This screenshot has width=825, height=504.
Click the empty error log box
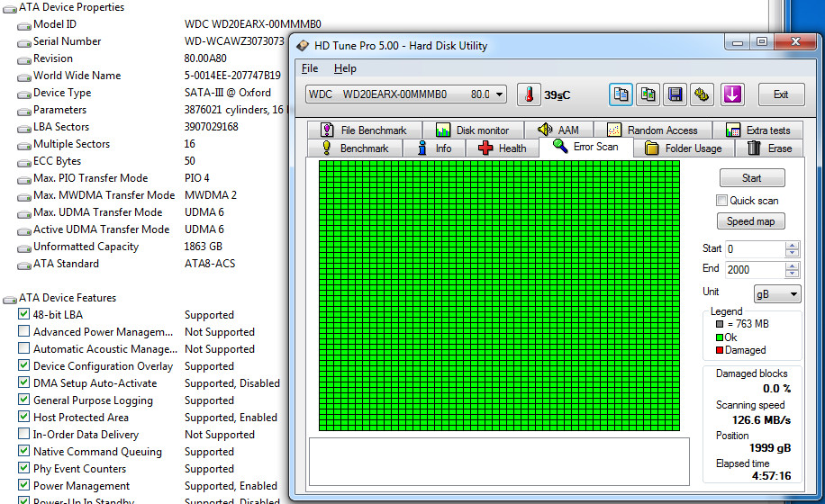(x=499, y=462)
